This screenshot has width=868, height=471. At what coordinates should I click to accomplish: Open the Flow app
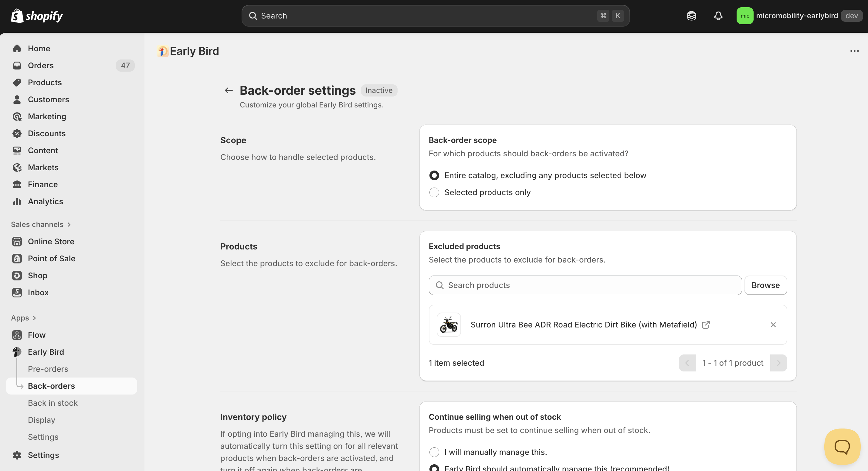(36, 335)
